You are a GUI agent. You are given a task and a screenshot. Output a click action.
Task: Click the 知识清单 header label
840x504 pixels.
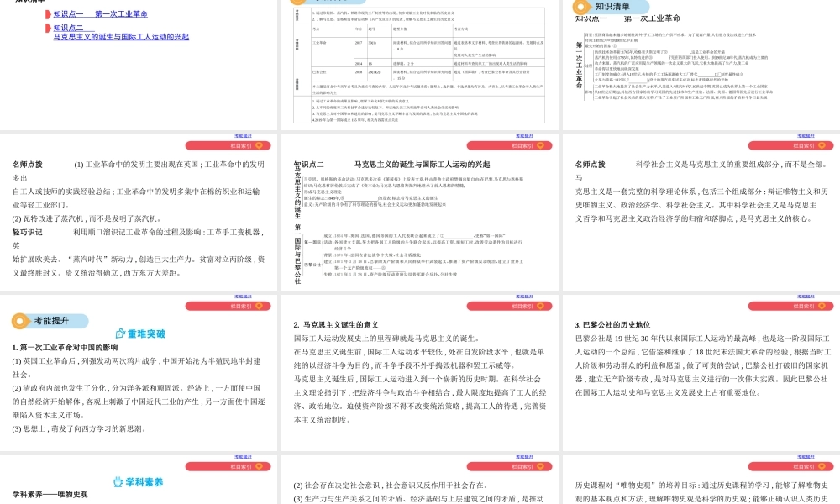(612, 7)
